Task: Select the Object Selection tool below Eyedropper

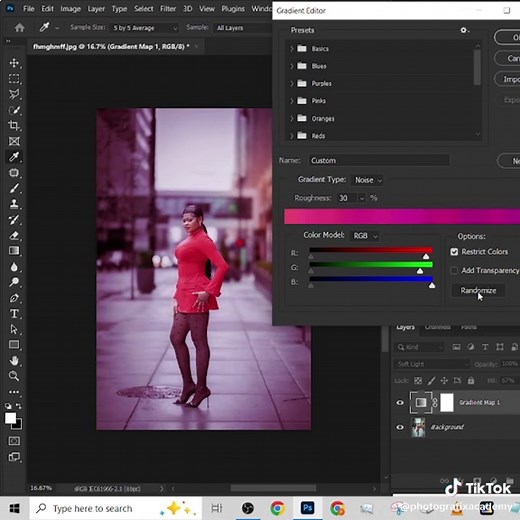Action: coord(14,173)
